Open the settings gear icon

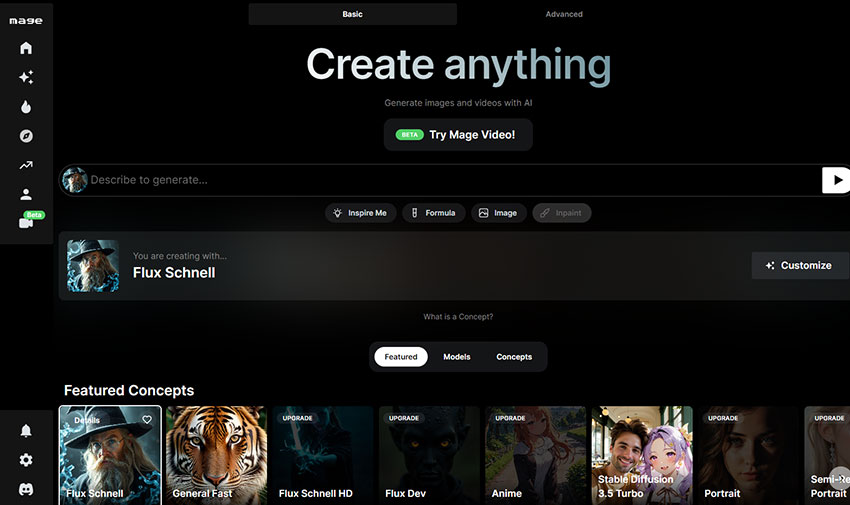pos(25,460)
